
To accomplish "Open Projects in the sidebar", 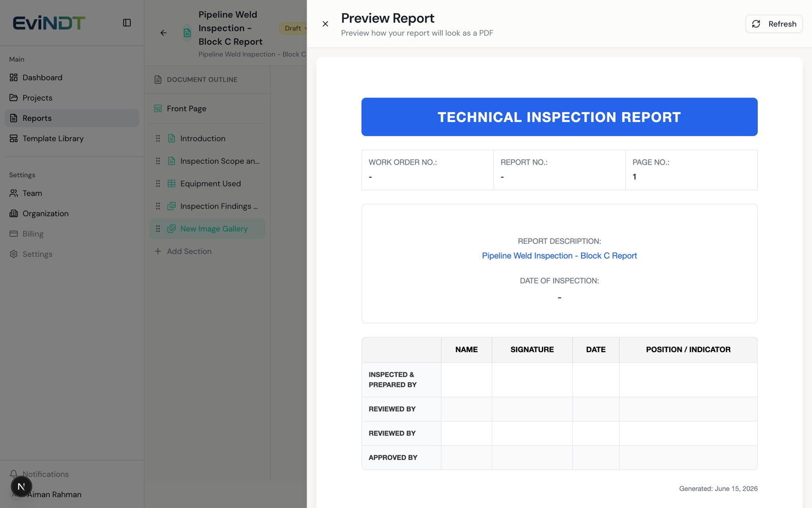I will [72, 98].
